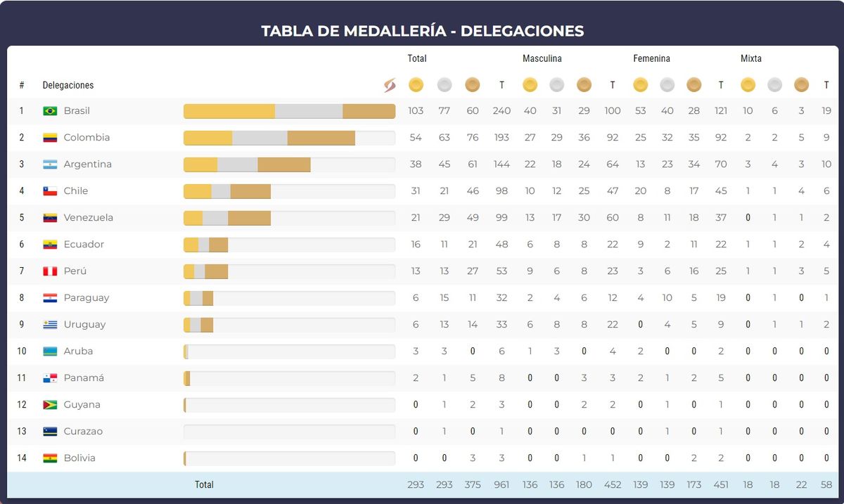Click the Total label in the bottom row

(x=204, y=485)
